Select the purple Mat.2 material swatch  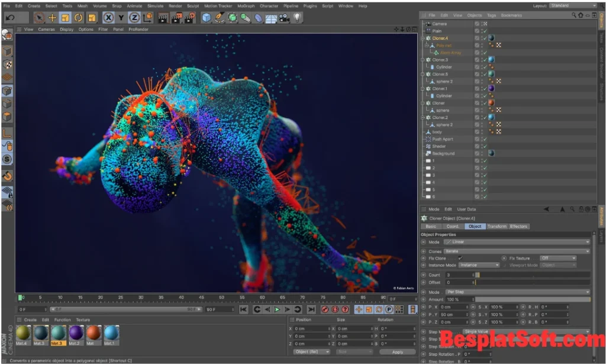[76, 334]
